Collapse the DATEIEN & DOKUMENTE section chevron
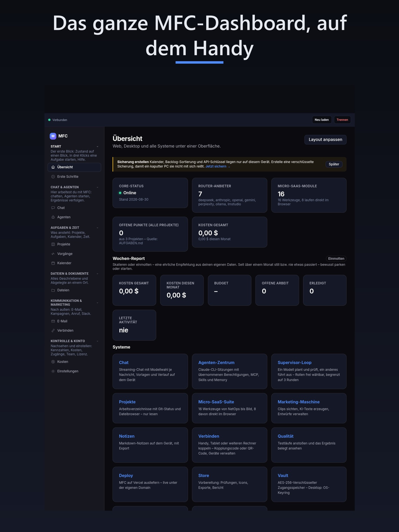Screen dimensions: 399x532 click(x=97, y=274)
